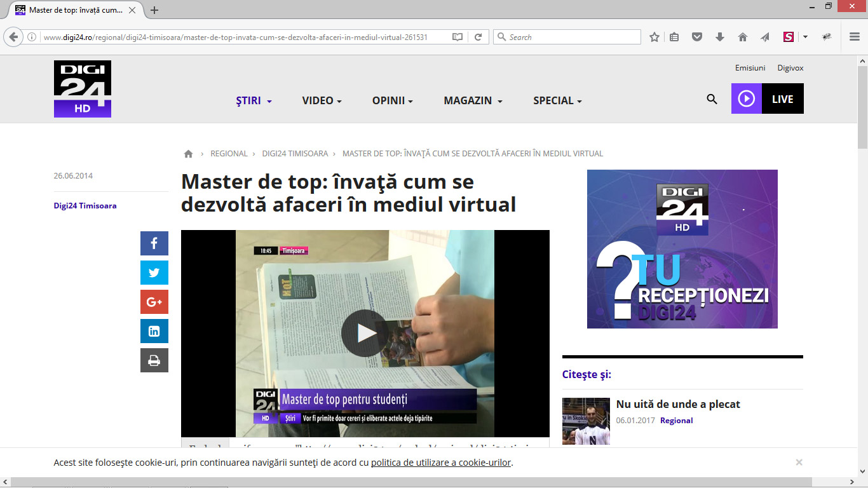
Task: Share article on LinkedIn
Action: click(154, 331)
